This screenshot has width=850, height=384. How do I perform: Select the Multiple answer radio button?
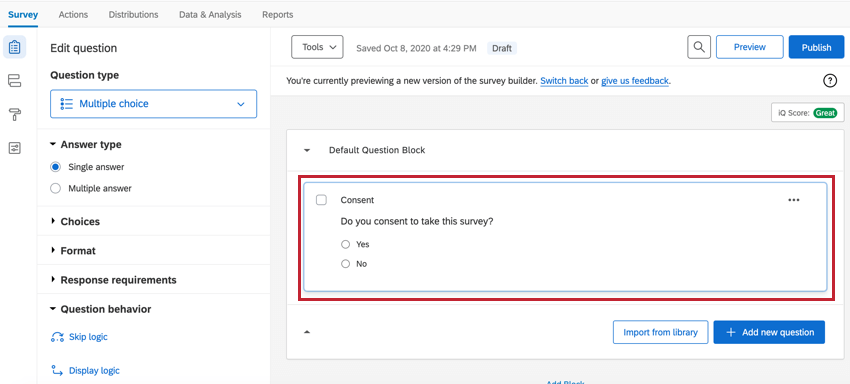click(55, 189)
